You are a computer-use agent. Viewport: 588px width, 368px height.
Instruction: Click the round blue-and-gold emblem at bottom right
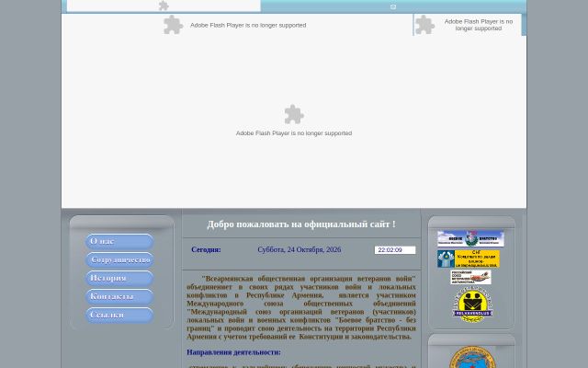pos(472,358)
